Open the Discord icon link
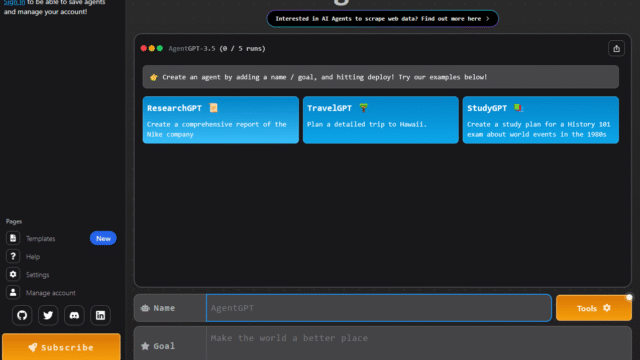 point(74,315)
